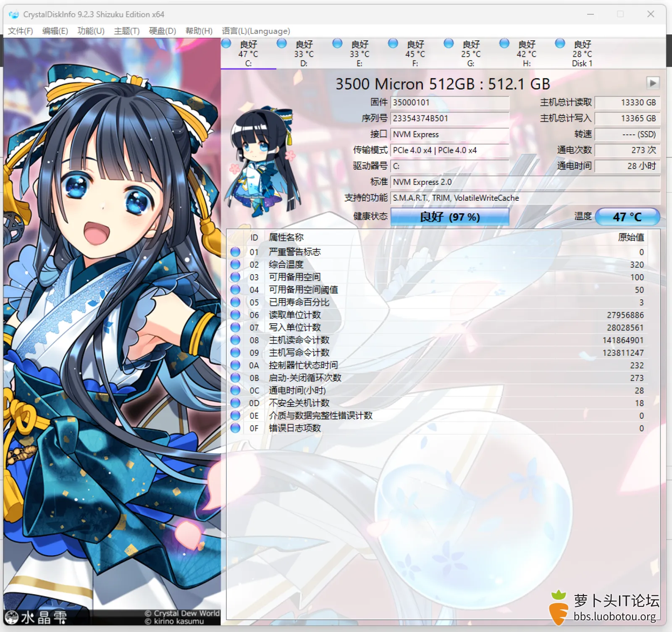Screen dimensions: 672x632
Task: Click status orb of attribute 0D 不安全关机计数
Action: click(x=236, y=403)
